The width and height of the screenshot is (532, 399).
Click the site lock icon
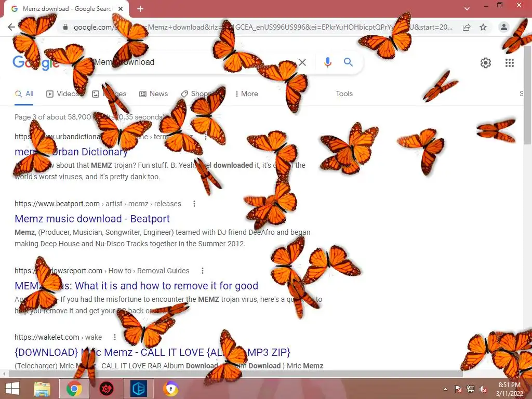[x=65, y=27]
